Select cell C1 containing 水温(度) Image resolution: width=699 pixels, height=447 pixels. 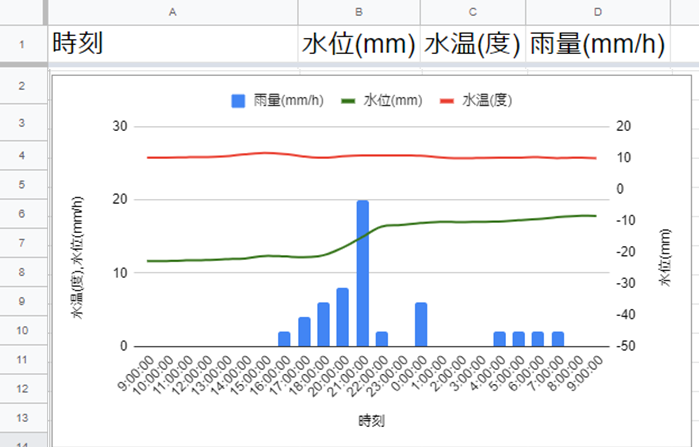tap(472, 45)
